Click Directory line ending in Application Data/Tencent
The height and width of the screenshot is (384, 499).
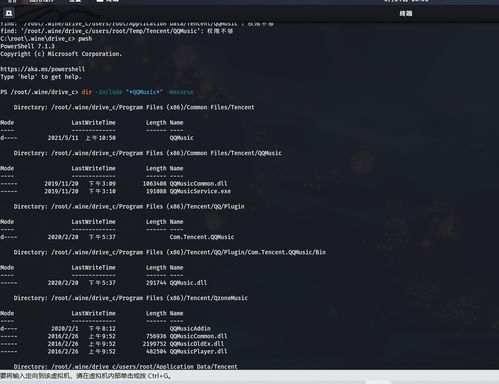coord(126,366)
